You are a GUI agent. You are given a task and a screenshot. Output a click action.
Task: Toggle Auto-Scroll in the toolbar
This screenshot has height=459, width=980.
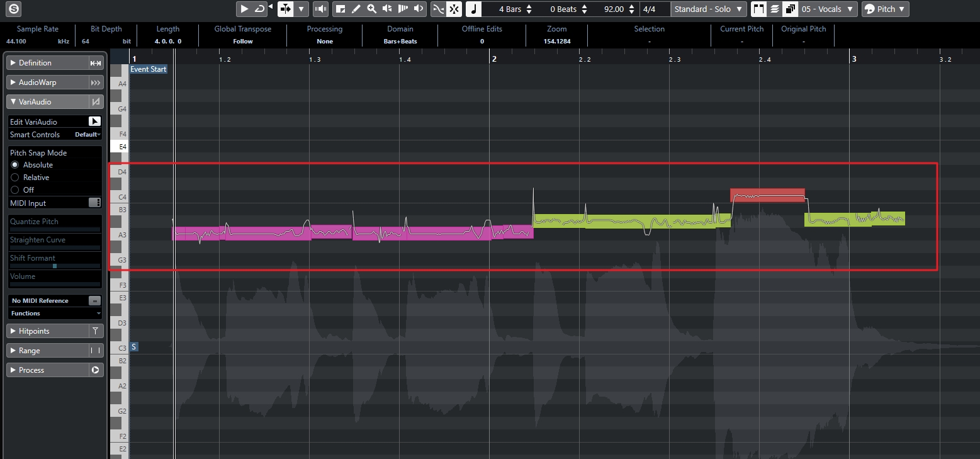[x=286, y=9]
